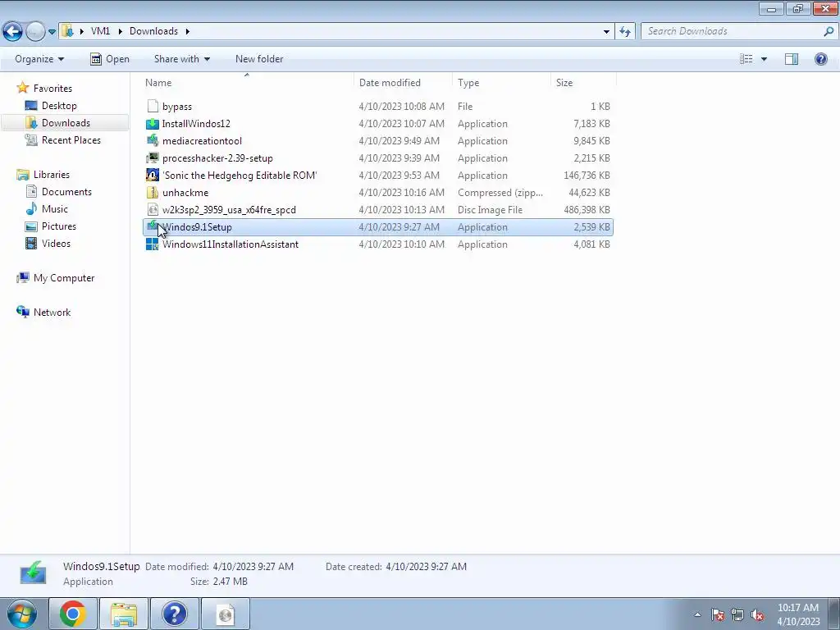Click the 146,736 KB size value

(x=587, y=176)
